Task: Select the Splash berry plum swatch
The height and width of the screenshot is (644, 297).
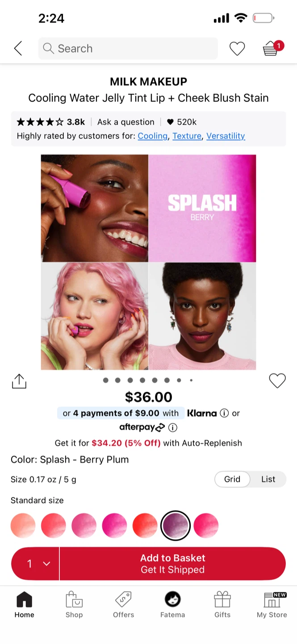Action: tap(176, 525)
